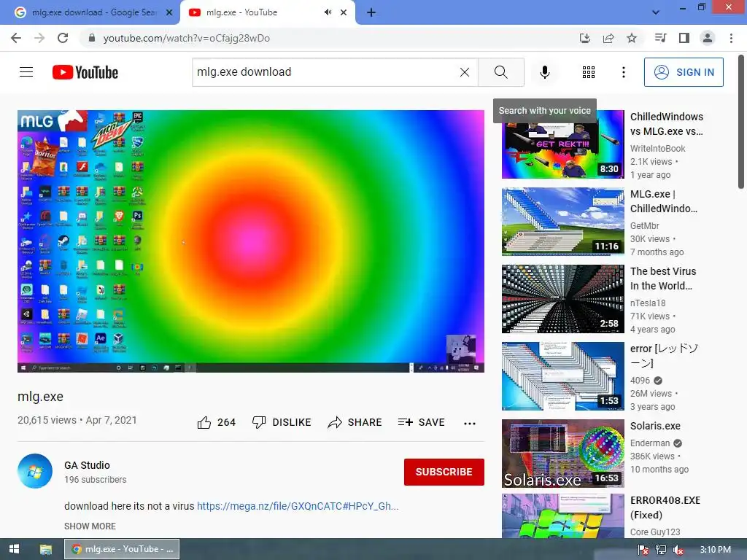Go to the YouTube home logo

point(85,72)
